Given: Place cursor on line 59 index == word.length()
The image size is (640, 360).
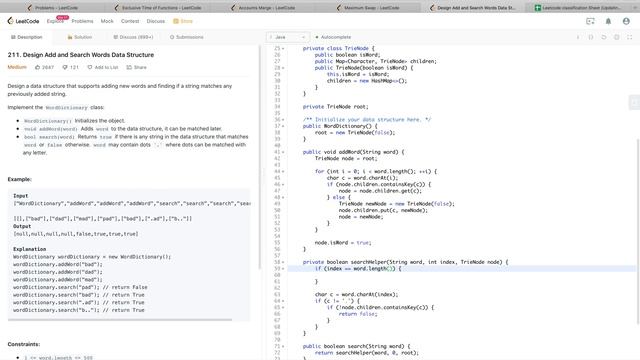Looking at the screenshot, I should pos(358,269).
